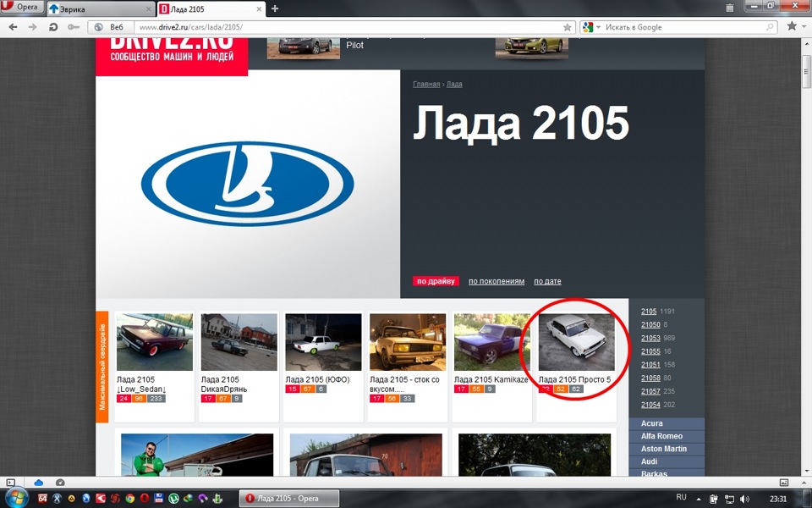812x508 pixels.
Task: Open the 21055 model link
Action: (x=650, y=351)
